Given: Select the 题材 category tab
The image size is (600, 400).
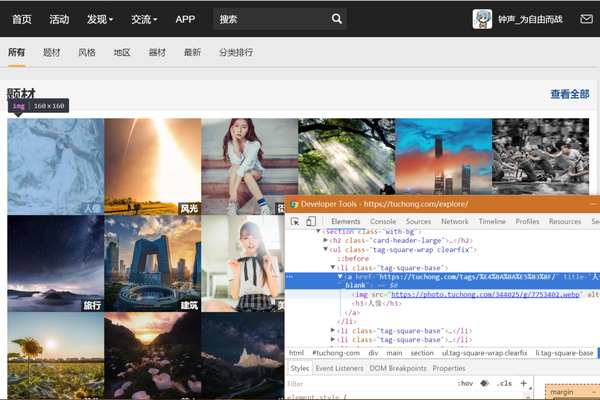Looking at the screenshot, I should coord(52,52).
